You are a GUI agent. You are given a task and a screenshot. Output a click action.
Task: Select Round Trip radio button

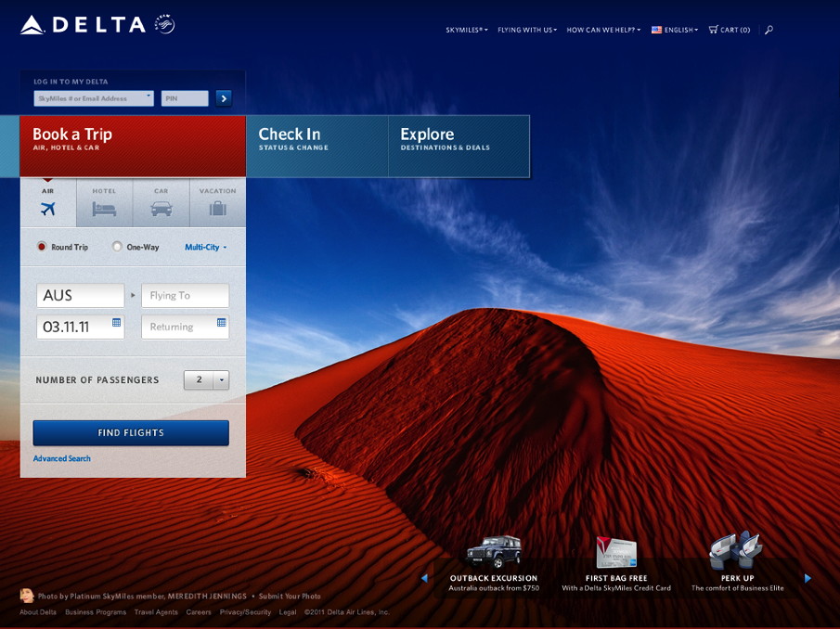coord(41,246)
